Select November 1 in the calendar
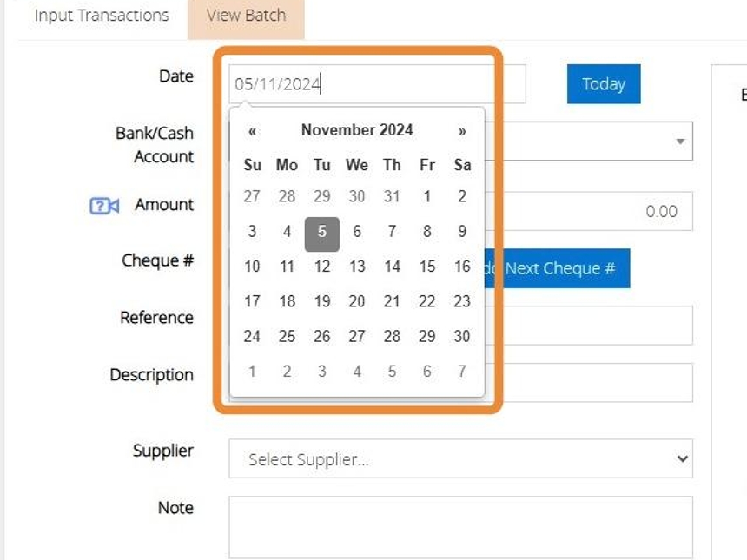 (x=427, y=196)
